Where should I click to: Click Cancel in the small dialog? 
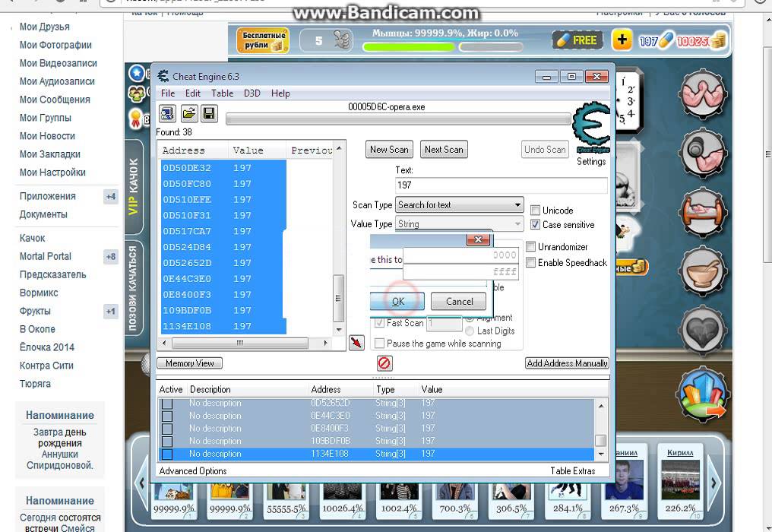click(459, 302)
